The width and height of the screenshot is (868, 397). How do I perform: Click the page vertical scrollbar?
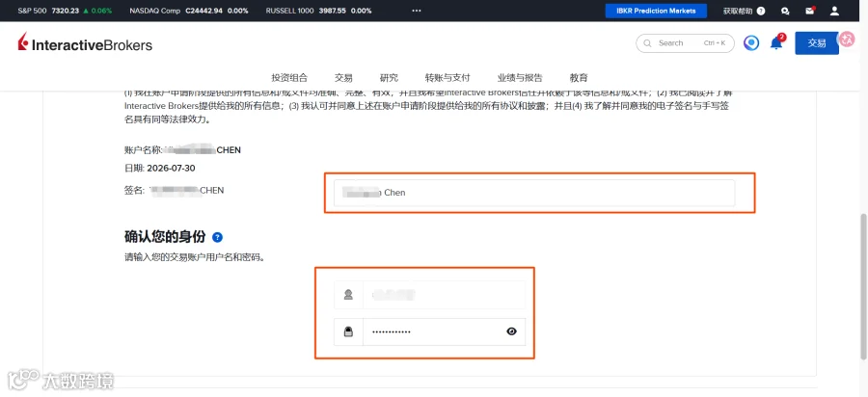click(x=863, y=286)
